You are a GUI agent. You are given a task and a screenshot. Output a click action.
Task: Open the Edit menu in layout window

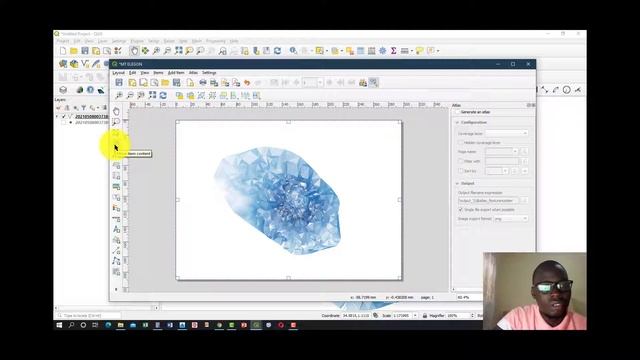tap(132, 73)
